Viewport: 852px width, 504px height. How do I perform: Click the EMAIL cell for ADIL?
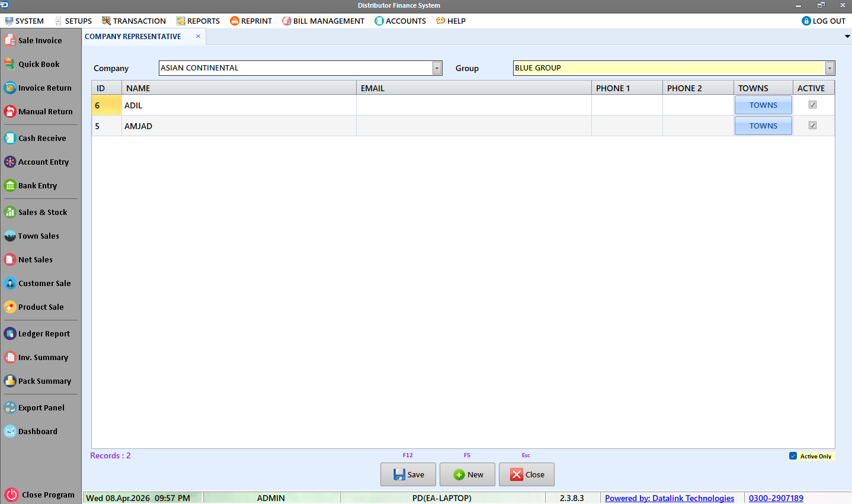474,105
